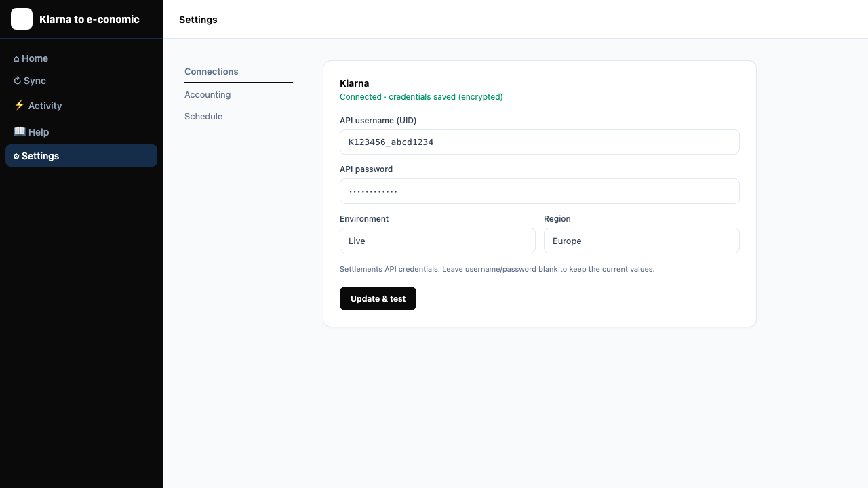
Task: Open the Activity page
Action: click(x=81, y=105)
